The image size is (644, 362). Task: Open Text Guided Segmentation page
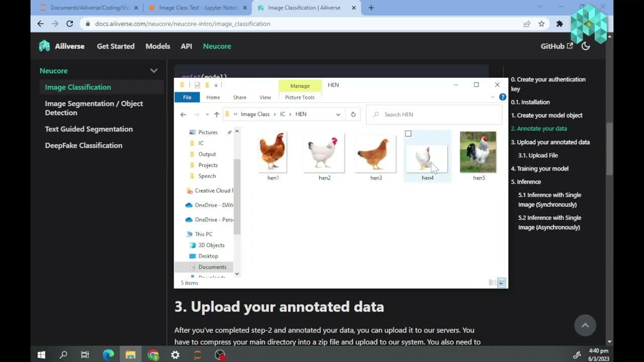(x=89, y=129)
